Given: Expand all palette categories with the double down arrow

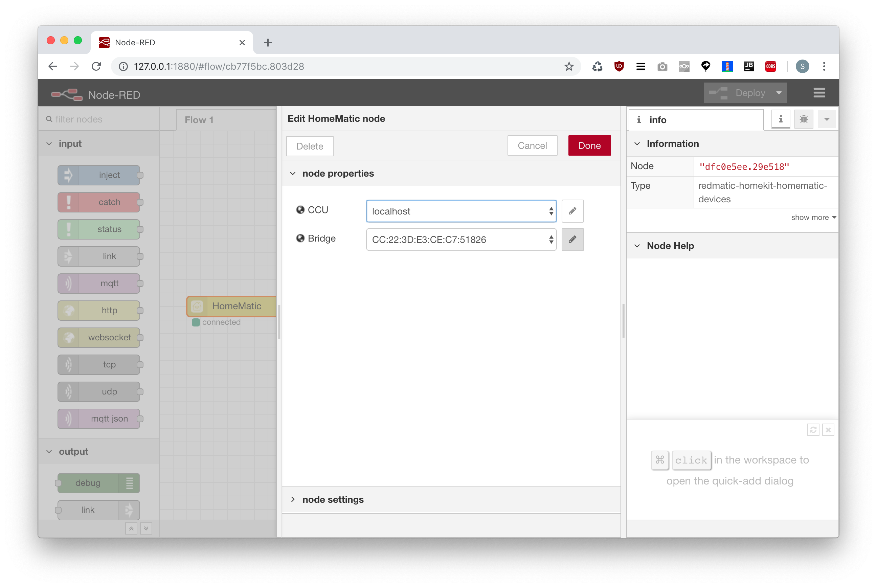Looking at the screenshot, I should [146, 528].
